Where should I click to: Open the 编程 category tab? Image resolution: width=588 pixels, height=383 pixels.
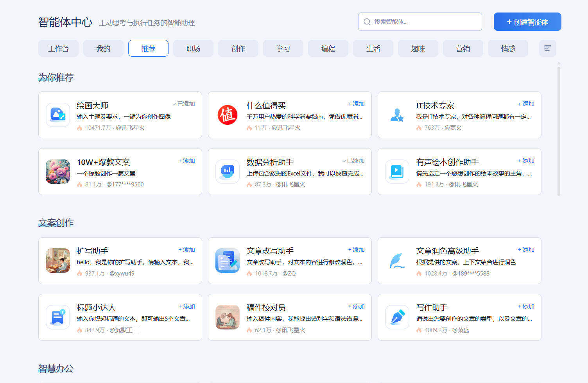pos(328,48)
